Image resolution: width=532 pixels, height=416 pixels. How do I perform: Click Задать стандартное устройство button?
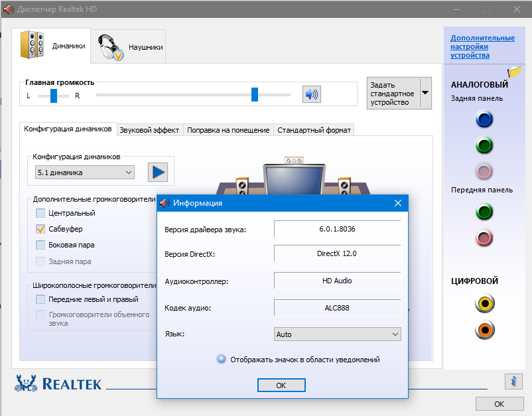pyautogui.click(x=393, y=94)
